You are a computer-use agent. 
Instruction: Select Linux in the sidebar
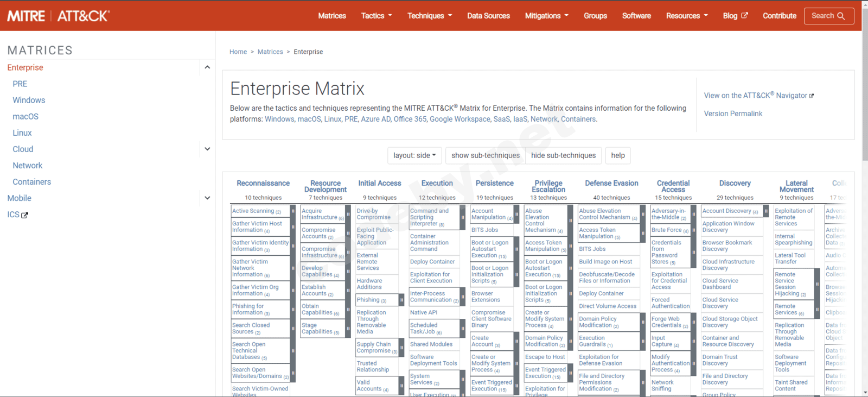pos(22,133)
